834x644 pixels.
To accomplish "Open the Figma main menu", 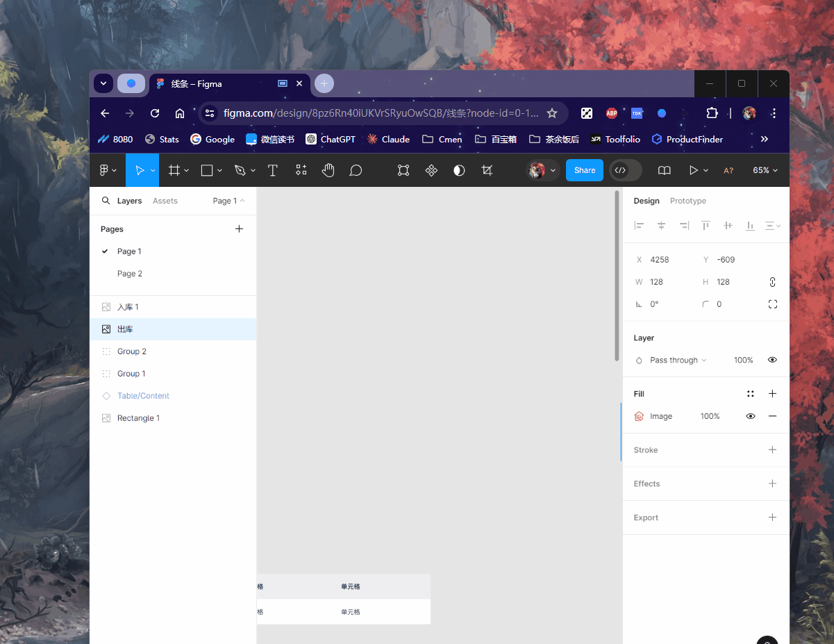I will click(x=107, y=170).
